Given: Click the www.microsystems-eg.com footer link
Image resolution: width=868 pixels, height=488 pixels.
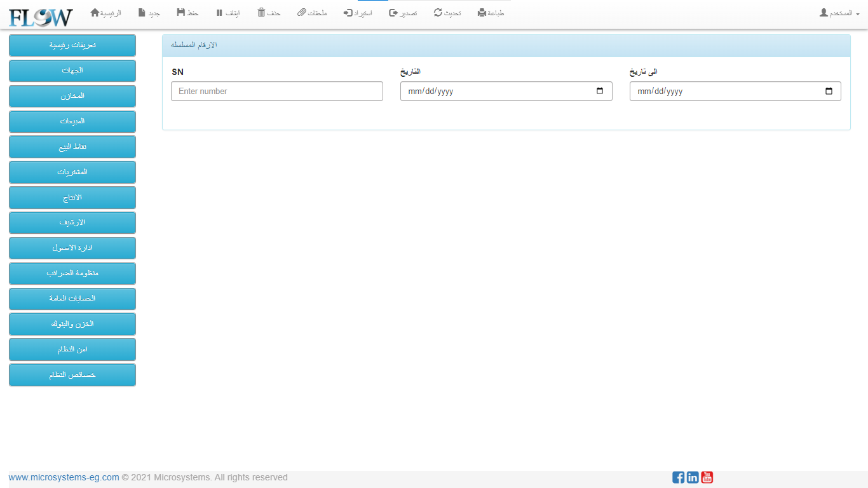Looking at the screenshot, I should point(64,477).
